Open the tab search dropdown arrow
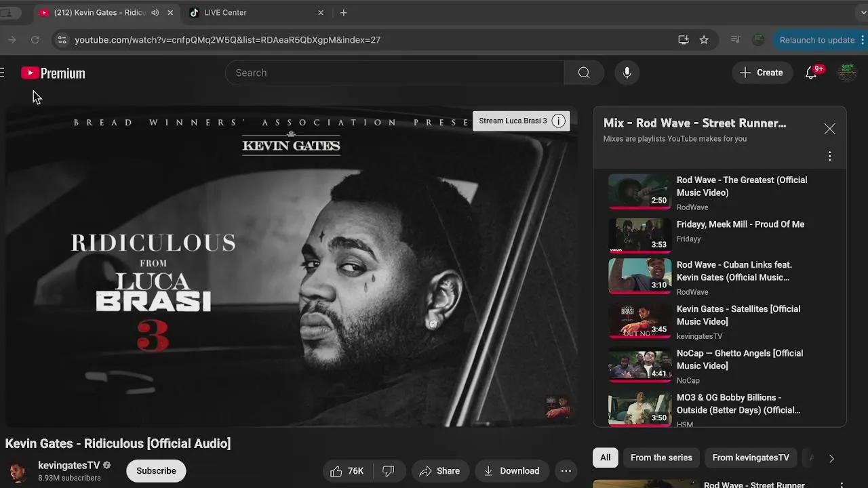This screenshot has width=868, height=488. 863,12
